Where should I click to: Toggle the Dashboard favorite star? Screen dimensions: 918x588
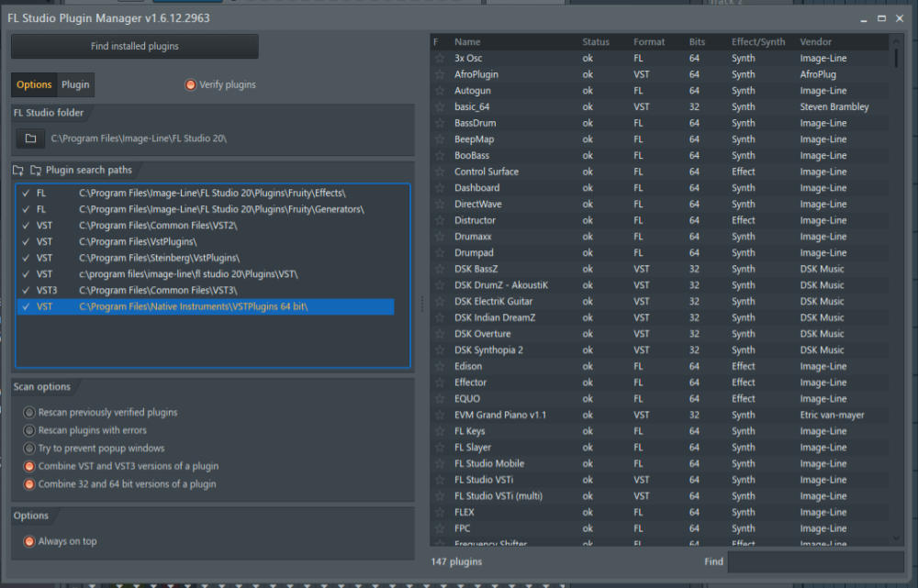(439, 188)
